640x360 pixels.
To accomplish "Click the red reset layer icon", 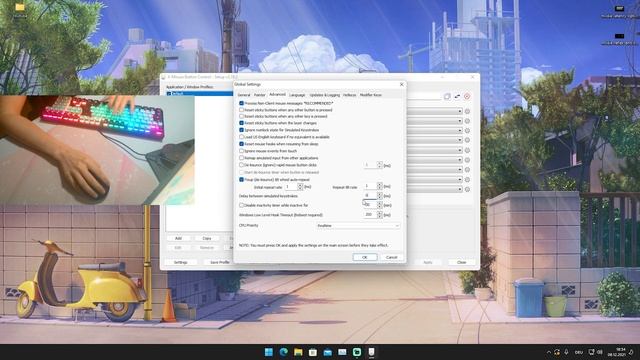I will pos(467,96).
